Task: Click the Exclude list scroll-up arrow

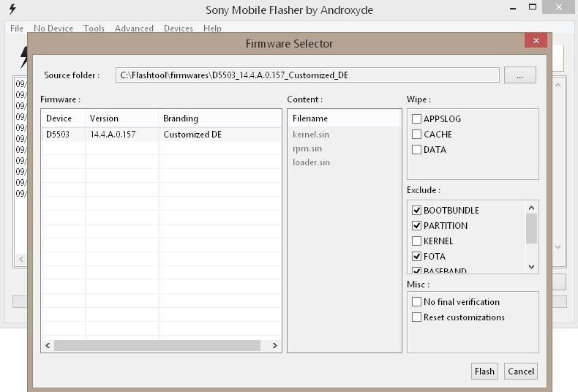Action: pyautogui.click(x=531, y=208)
